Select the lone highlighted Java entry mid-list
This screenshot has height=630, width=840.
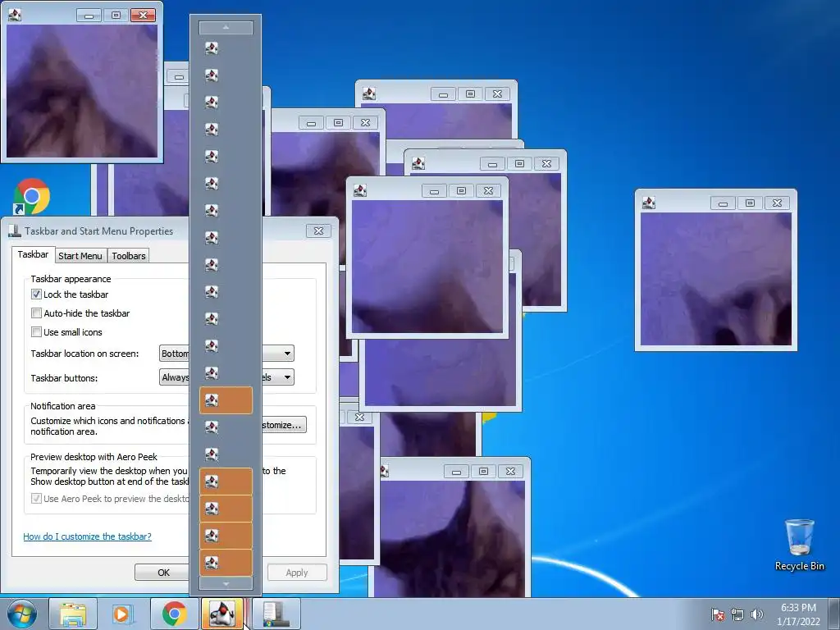tap(226, 400)
